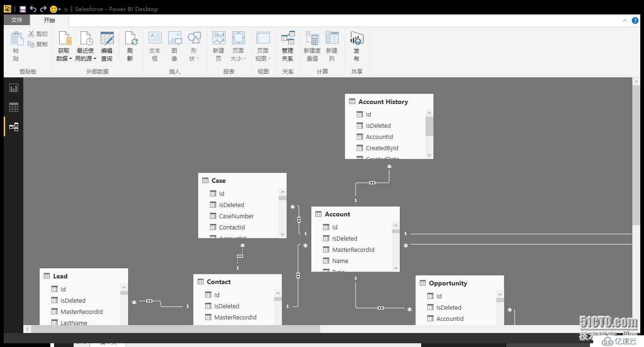Image resolution: width=644 pixels, height=347 pixels.
Task: Click the horizontal scrollbar left arrow
Action: pyautogui.click(x=27, y=329)
